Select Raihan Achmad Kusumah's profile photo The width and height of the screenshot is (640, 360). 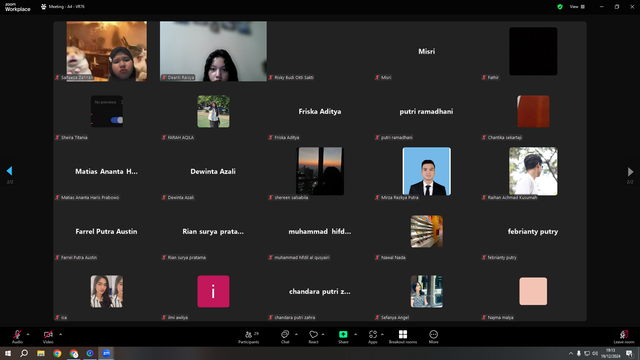(533, 171)
